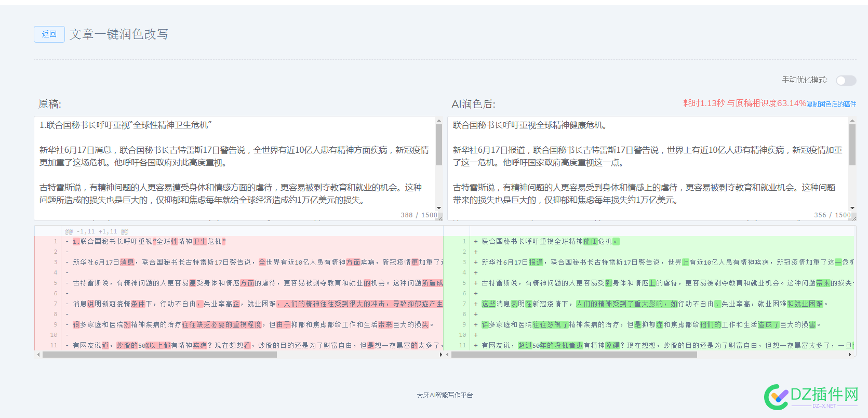Click removed line 7 starting '消息说明新冠疫情'

click(x=239, y=304)
